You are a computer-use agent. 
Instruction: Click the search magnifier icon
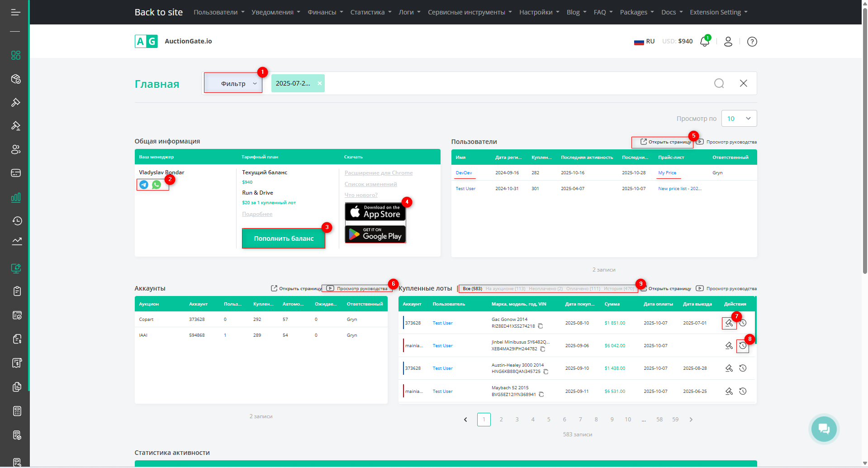[719, 83]
